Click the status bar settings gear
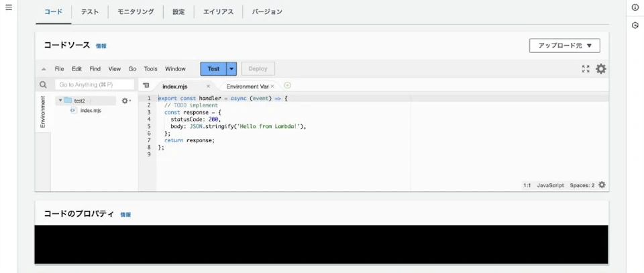The image size is (644, 273). (602, 184)
